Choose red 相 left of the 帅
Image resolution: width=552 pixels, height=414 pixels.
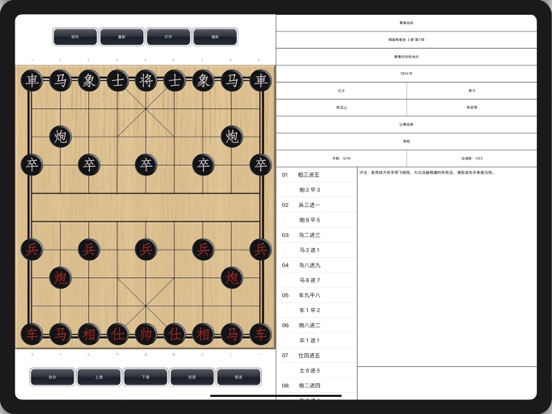(x=89, y=334)
